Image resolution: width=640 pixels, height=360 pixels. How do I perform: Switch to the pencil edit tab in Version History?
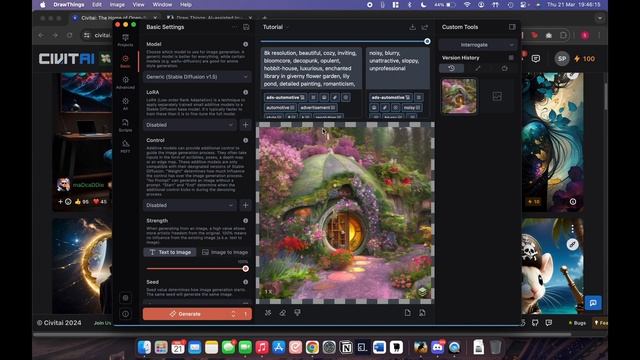(478, 69)
